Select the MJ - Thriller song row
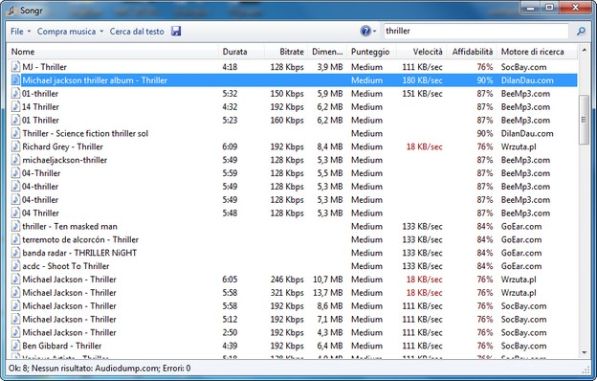 point(292,67)
